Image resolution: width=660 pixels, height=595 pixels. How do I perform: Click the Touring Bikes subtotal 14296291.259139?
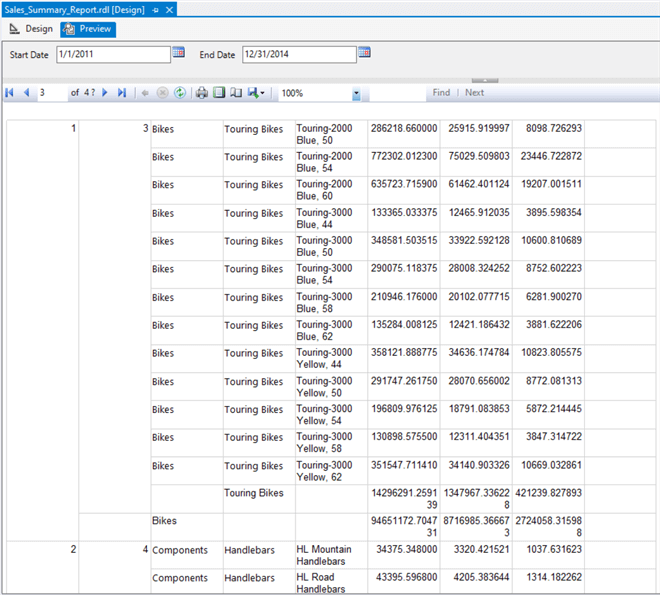coord(404,499)
